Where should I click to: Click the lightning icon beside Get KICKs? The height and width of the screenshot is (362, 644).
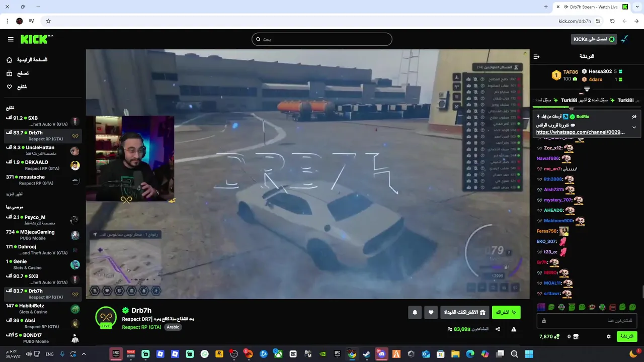[x=624, y=39]
